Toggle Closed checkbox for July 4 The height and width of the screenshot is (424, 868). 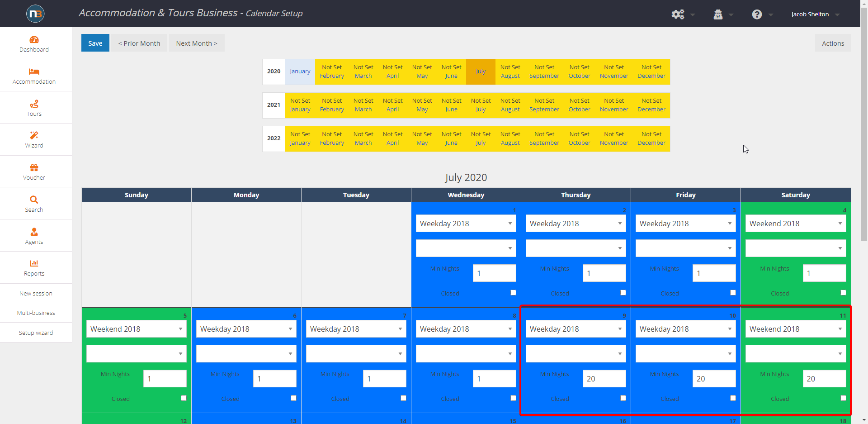843,293
